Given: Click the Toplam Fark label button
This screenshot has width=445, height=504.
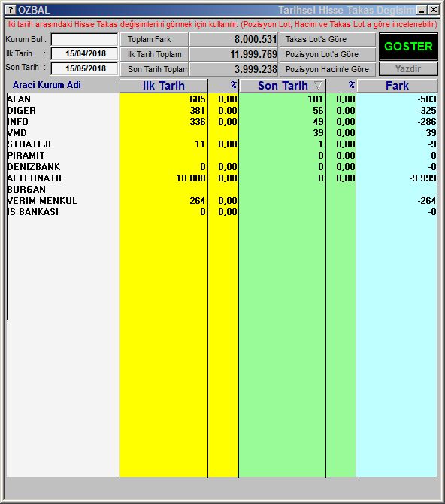Looking at the screenshot, I should pos(154,40).
